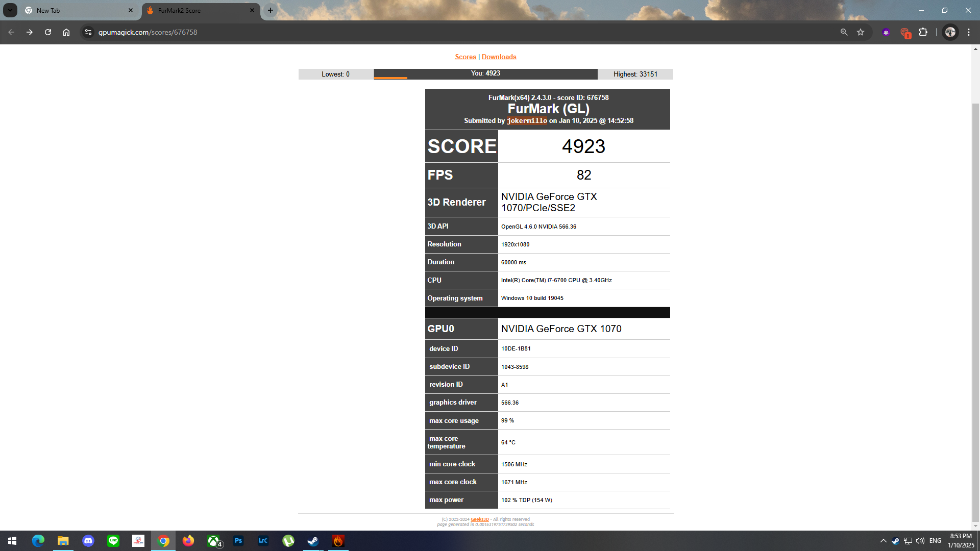Launch Photoshop from the taskbar
Viewport: 980px width, 551px height.
pos(238,541)
